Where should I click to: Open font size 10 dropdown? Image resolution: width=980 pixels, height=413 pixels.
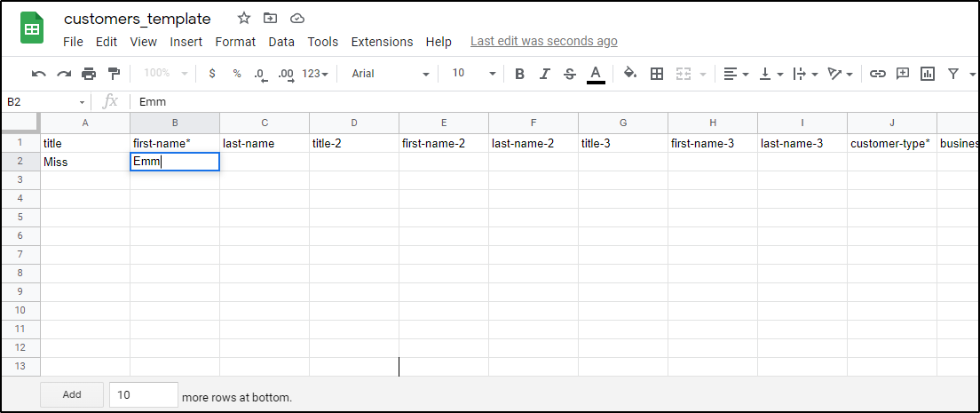(473, 73)
